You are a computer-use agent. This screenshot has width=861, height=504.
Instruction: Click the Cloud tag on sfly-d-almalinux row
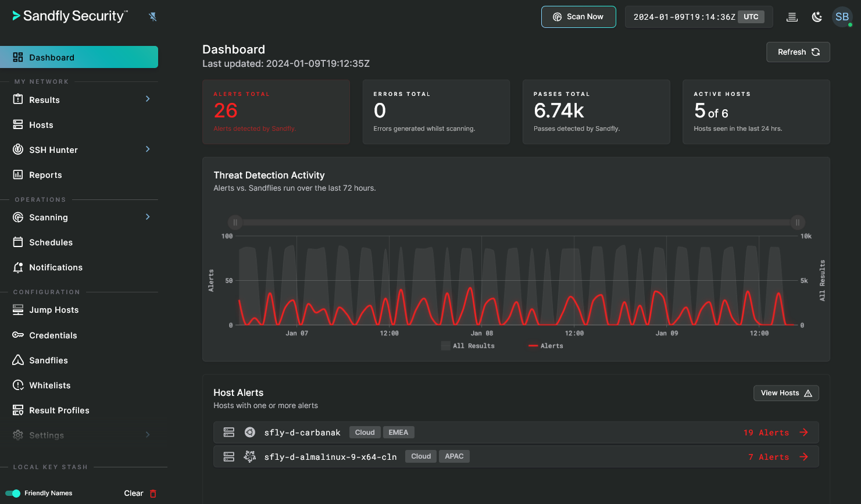click(x=421, y=456)
